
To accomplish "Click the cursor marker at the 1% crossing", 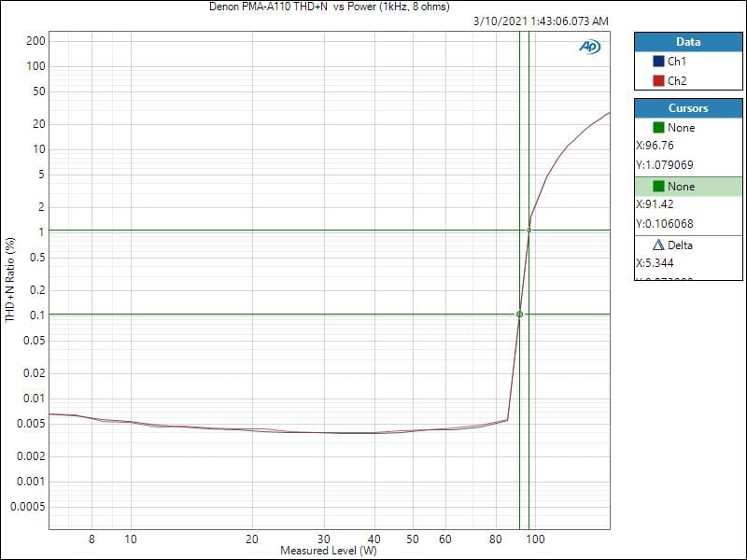I will pos(529,230).
